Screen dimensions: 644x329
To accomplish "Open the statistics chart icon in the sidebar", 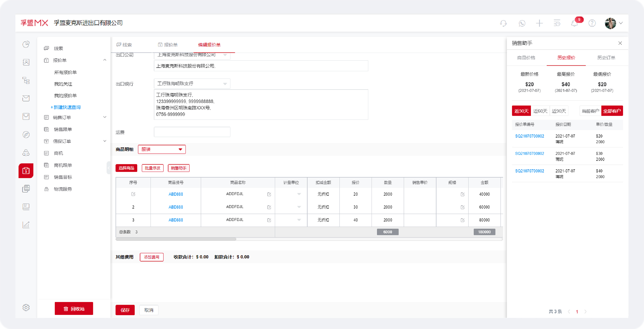I will [26, 225].
